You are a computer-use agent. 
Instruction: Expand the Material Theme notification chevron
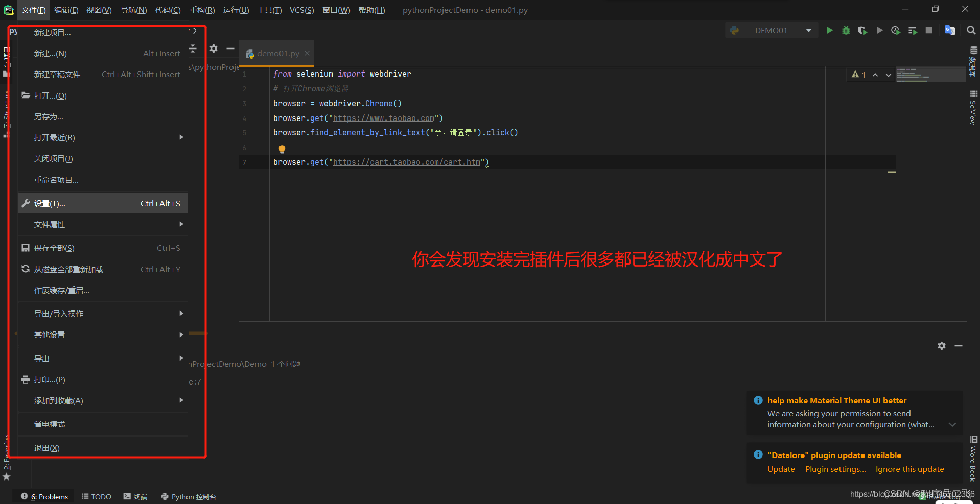952,425
